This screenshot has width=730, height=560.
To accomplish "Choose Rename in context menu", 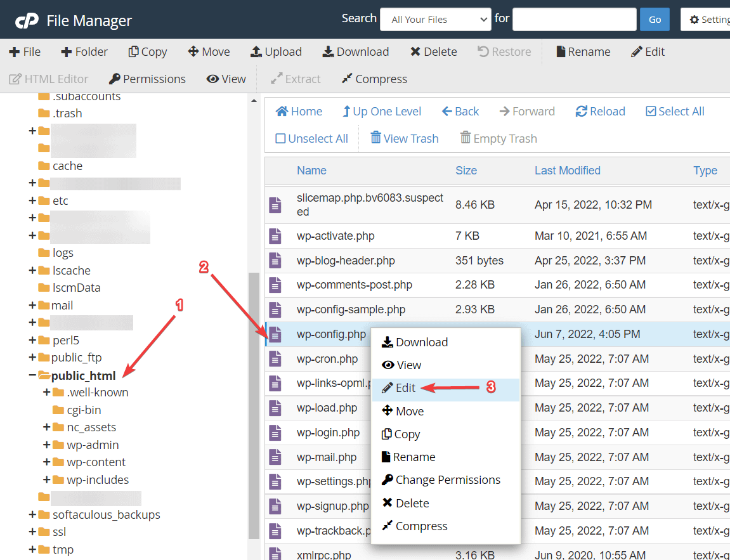I will tap(445, 457).
